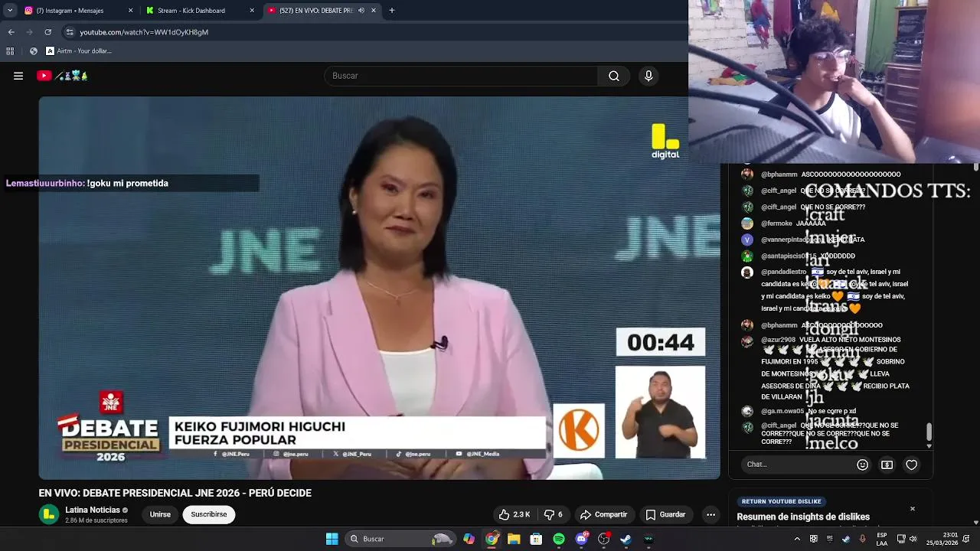
Task: Click the Unirse button
Action: [x=160, y=514]
